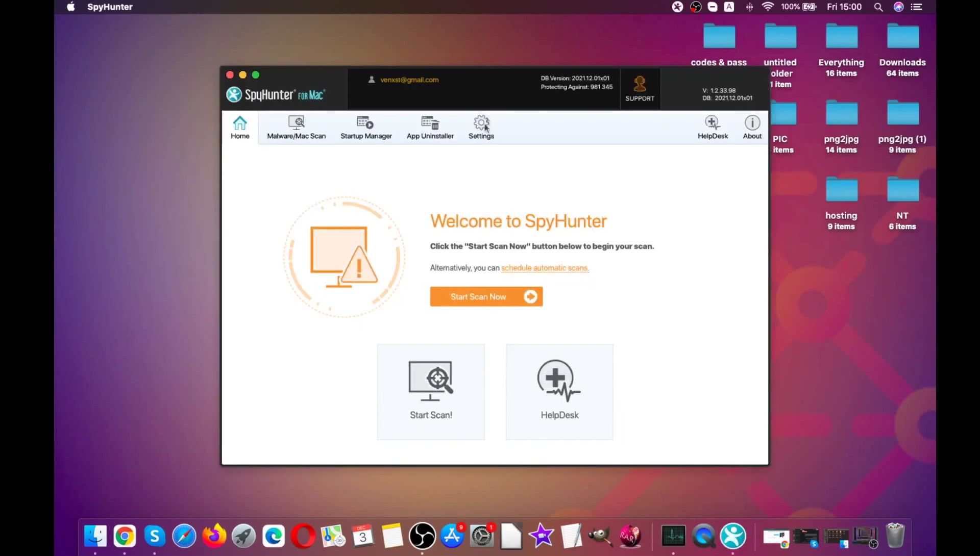
Task: Open Safari from the dock
Action: coord(184,536)
